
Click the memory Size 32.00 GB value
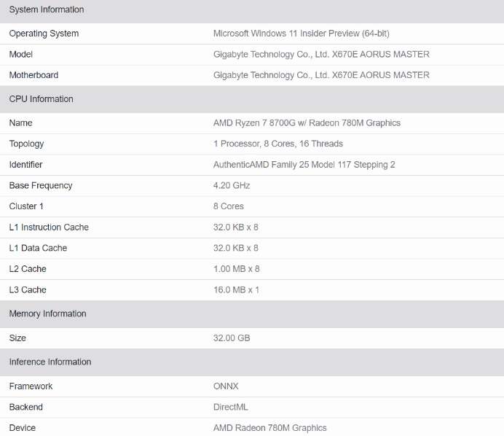[232, 338]
